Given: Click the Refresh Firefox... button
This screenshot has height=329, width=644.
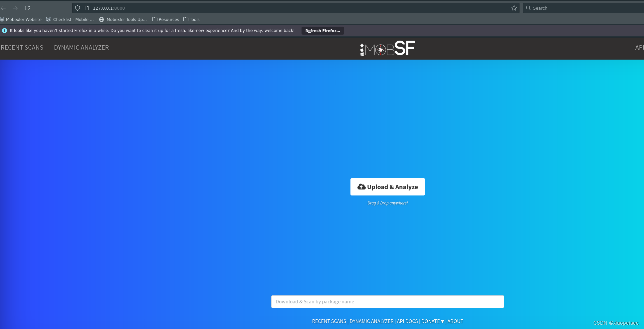Looking at the screenshot, I should [x=322, y=31].
